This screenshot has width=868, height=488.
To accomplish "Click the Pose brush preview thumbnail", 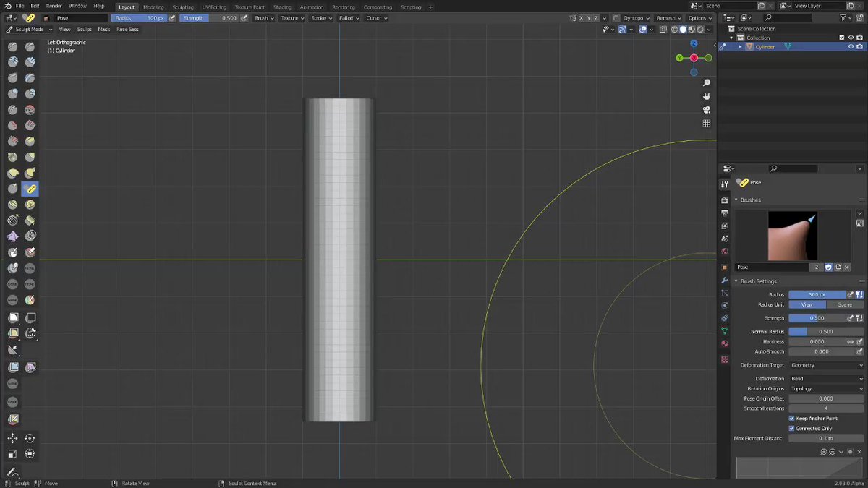I will coord(793,236).
